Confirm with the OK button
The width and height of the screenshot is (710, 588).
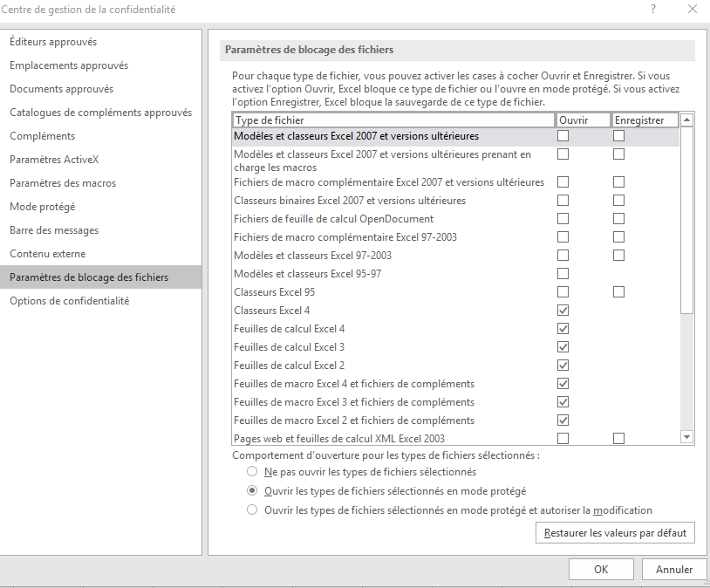601,570
